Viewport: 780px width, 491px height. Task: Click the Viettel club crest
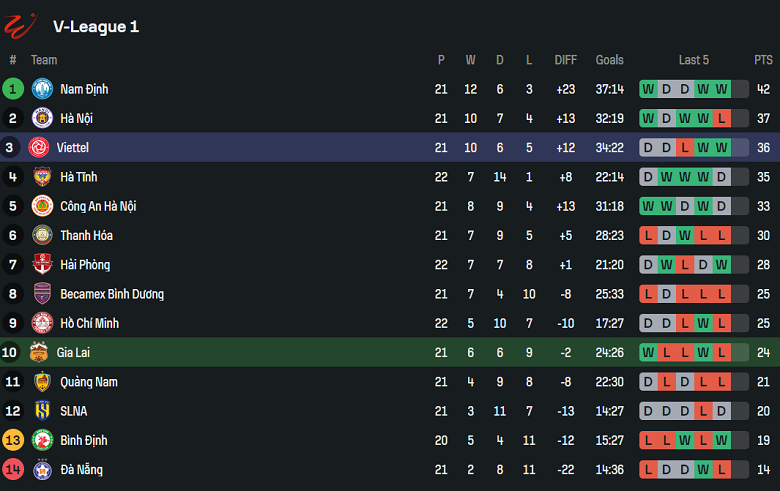tap(39, 147)
